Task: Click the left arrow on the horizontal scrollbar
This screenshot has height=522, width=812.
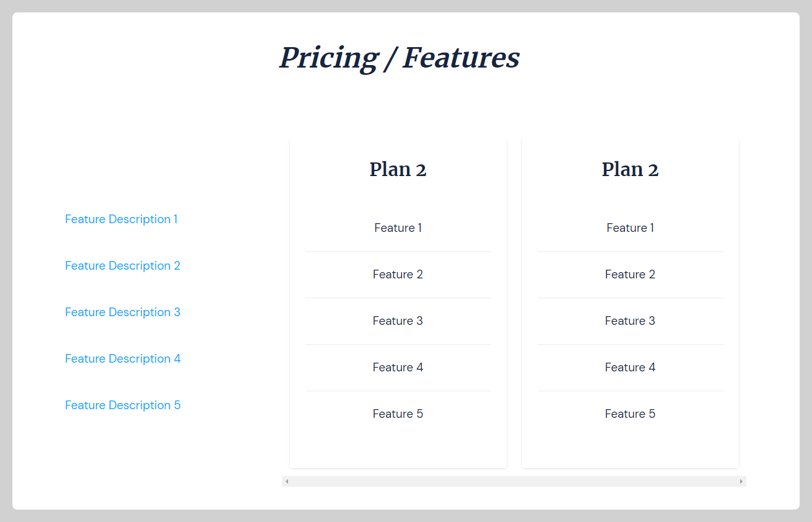Action: click(x=287, y=480)
